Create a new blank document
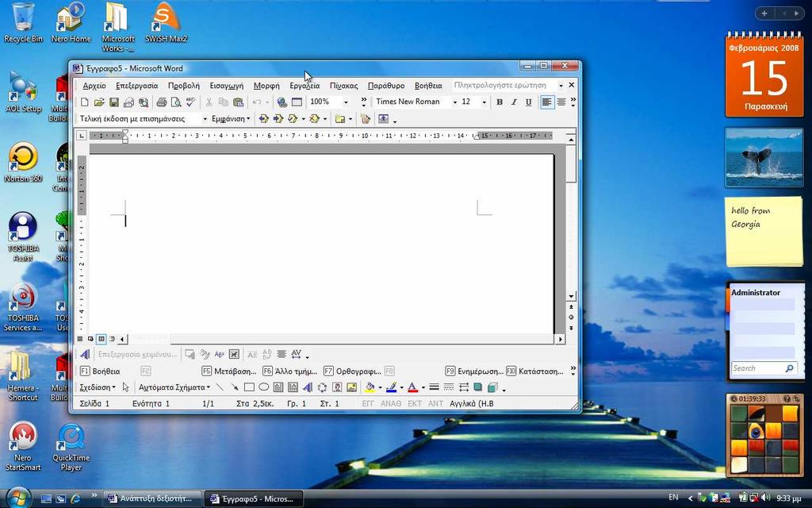This screenshot has width=812, height=508. (85, 102)
